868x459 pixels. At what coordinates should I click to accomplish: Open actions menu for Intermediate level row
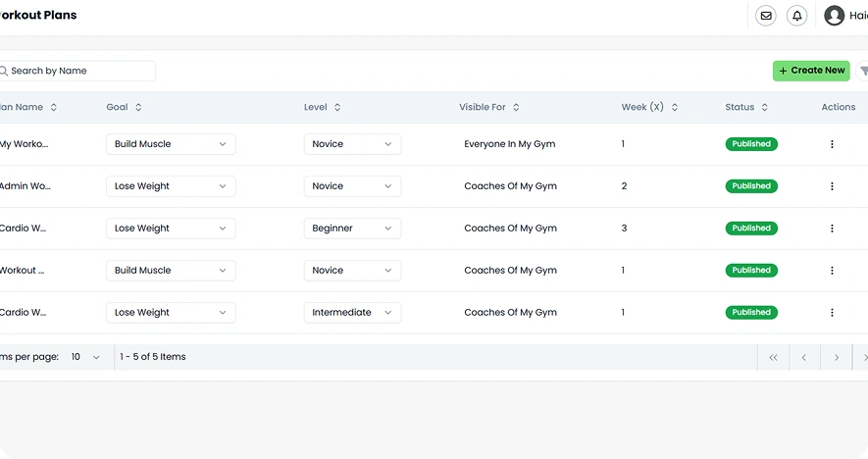coord(832,312)
